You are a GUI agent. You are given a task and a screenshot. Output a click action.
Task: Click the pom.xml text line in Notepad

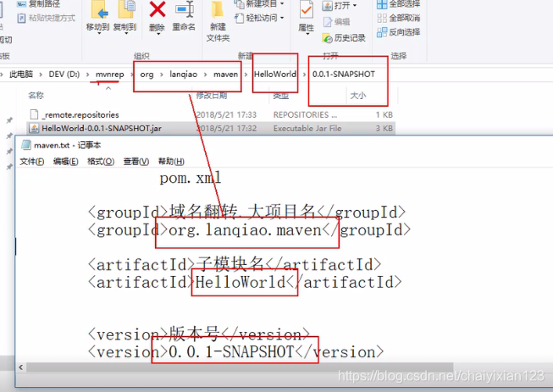[x=191, y=178]
